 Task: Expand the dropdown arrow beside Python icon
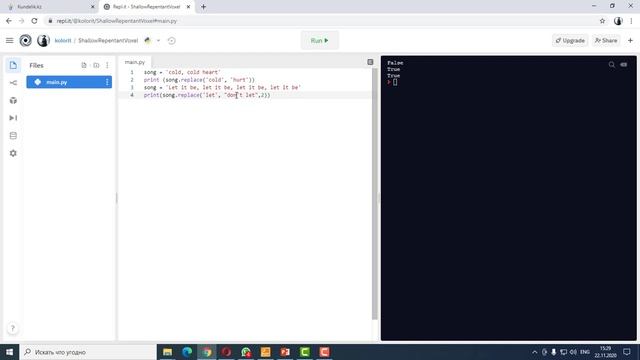158,40
